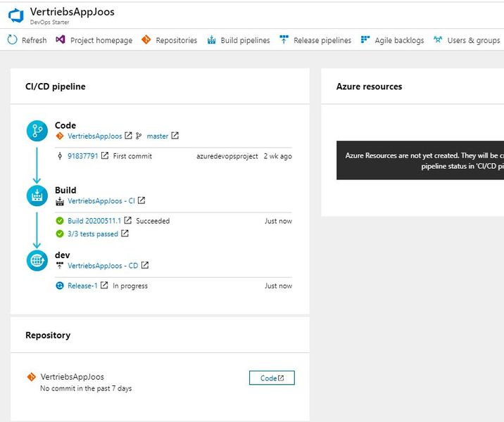The width and height of the screenshot is (504, 422).
Task: Click the azuredevopsproject author text
Action: [x=227, y=156]
